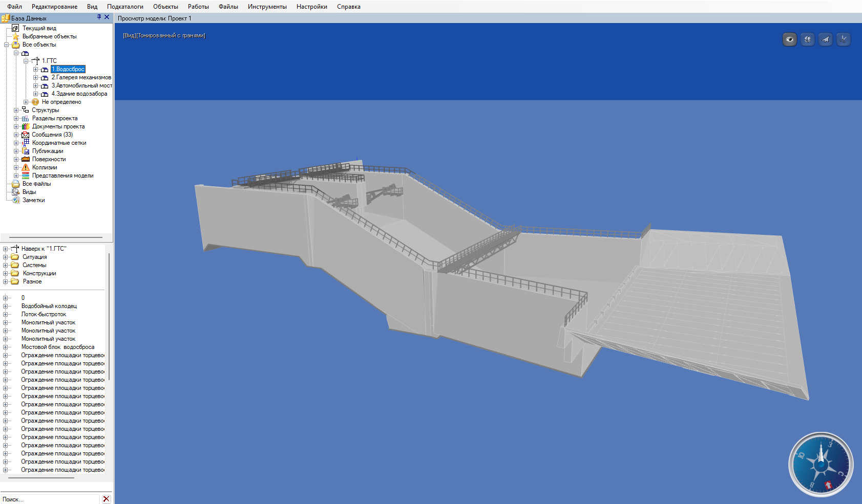The image size is (862, 504).
Task: Click the eye view mode button
Action: click(789, 39)
